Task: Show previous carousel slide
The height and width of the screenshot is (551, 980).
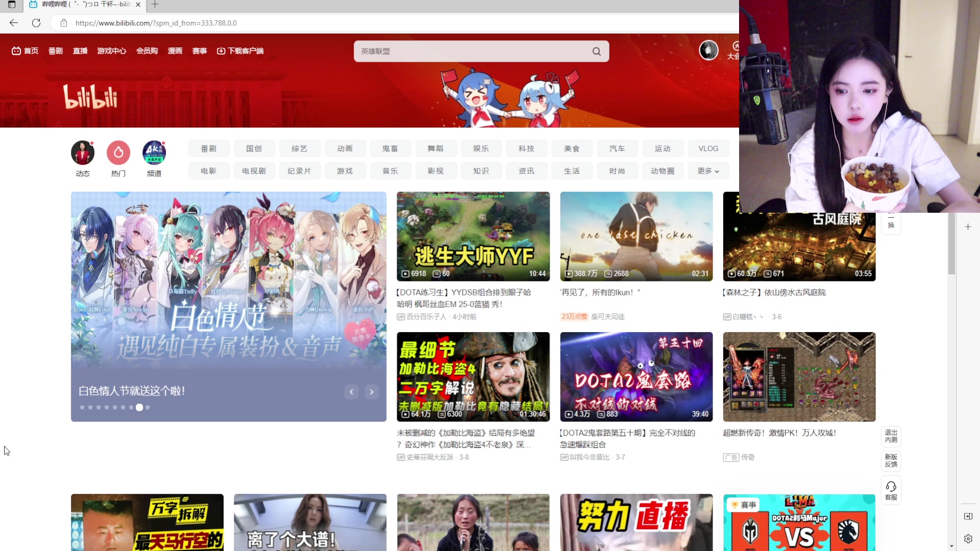Action: click(351, 392)
